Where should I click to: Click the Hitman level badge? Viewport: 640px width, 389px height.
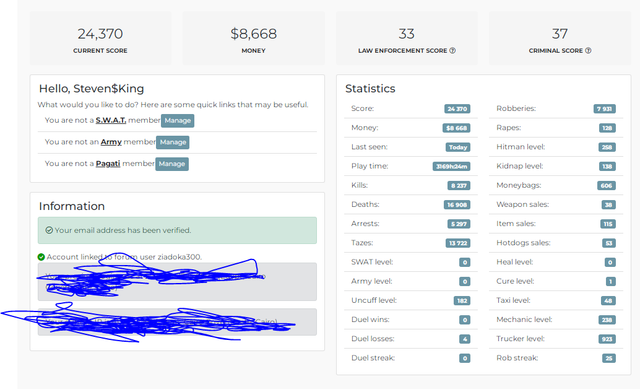(x=607, y=147)
